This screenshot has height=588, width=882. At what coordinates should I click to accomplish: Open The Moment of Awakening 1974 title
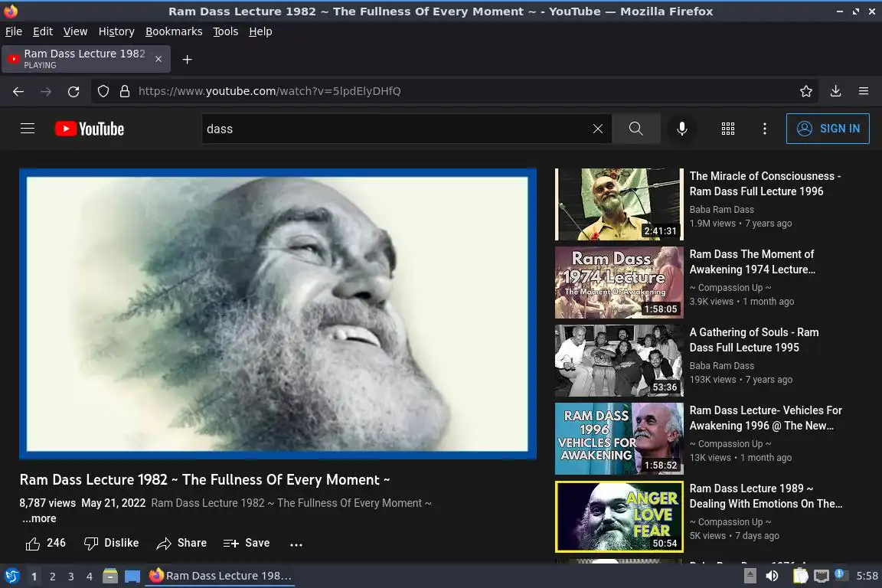pyautogui.click(x=753, y=262)
